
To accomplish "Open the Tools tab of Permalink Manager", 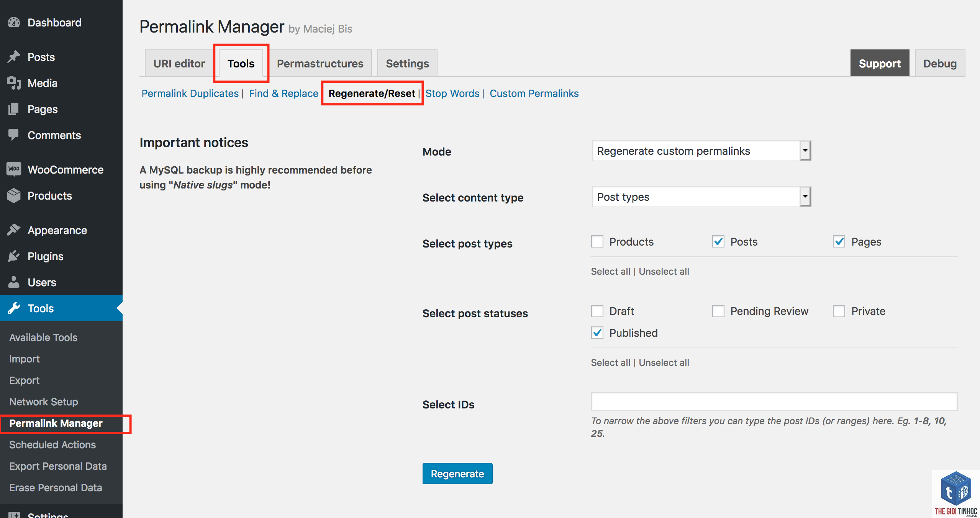I will point(241,64).
